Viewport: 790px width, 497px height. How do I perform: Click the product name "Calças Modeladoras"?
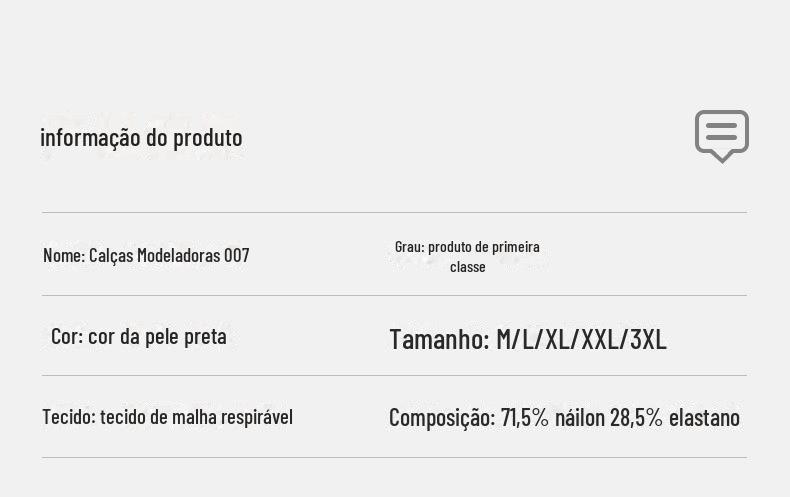[x=155, y=256]
